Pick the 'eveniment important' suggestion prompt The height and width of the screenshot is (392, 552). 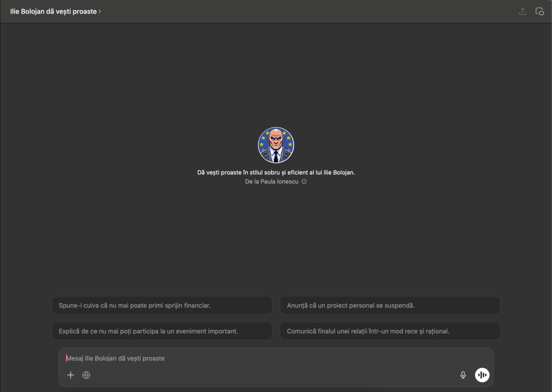[x=162, y=331]
